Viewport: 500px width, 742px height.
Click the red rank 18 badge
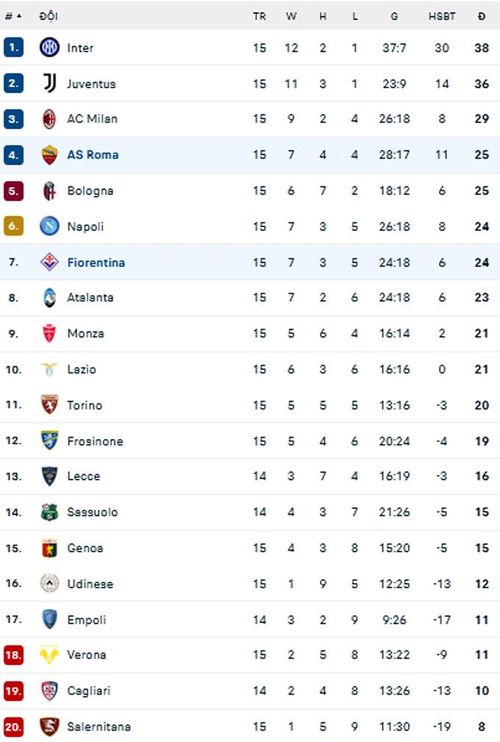click(x=13, y=655)
